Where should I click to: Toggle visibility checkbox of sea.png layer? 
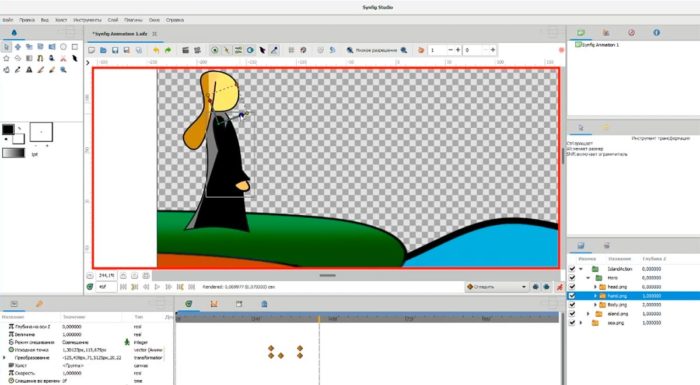(x=572, y=322)
